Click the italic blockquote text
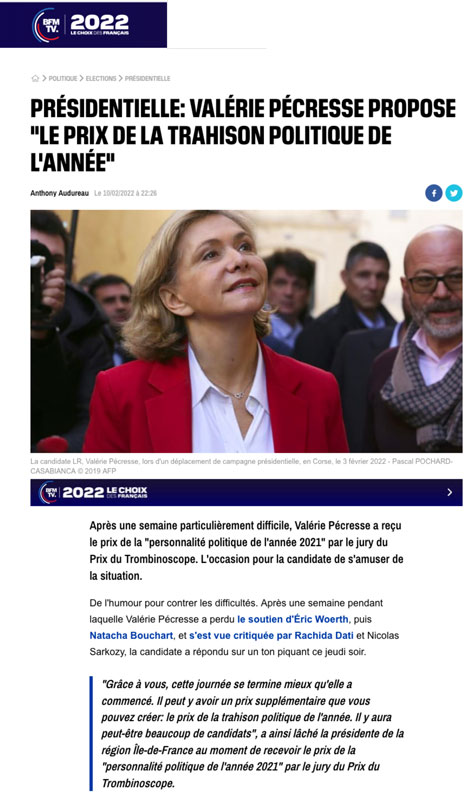This screenshot has width=476, height=800. [x=253, y=734]
